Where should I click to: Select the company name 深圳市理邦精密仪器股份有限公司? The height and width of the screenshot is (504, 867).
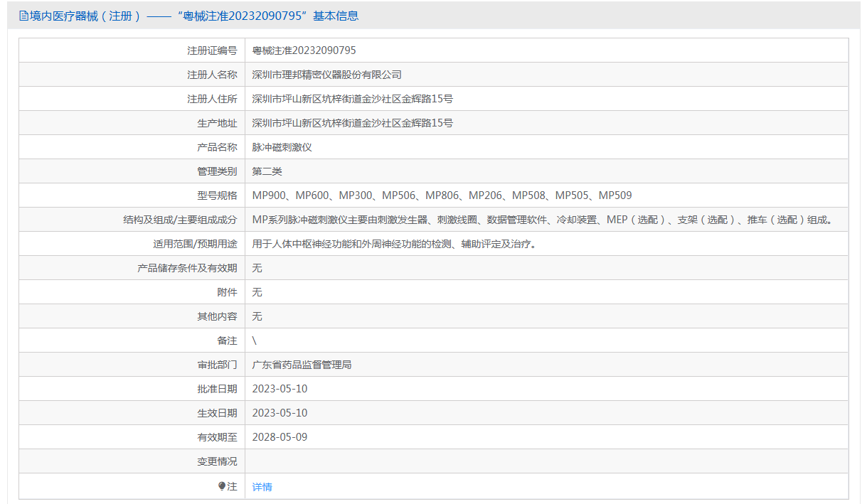[x=327, y=75]
